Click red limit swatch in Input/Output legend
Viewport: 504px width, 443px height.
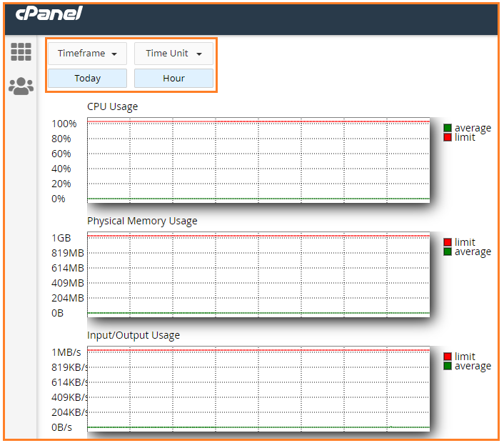[448, 357]
